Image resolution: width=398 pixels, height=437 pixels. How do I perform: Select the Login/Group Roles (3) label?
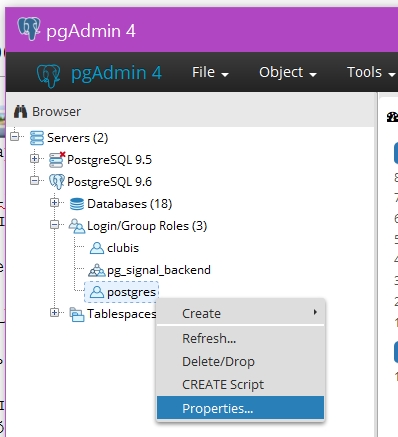147,226
